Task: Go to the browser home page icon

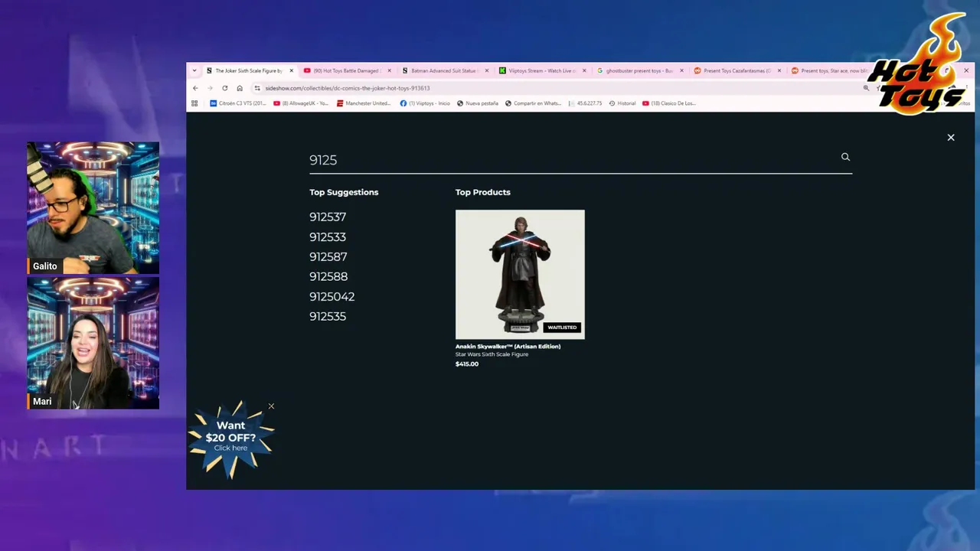Action: click(240, 88)
